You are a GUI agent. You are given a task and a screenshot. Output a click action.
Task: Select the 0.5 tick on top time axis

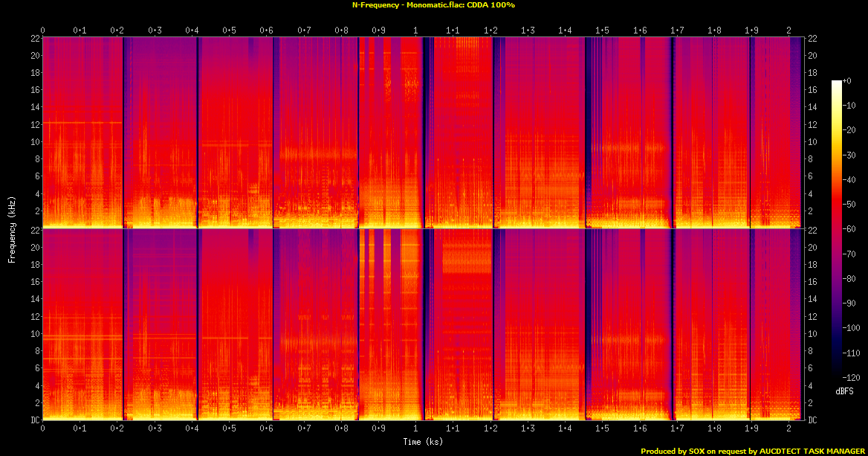coord(229,30)
